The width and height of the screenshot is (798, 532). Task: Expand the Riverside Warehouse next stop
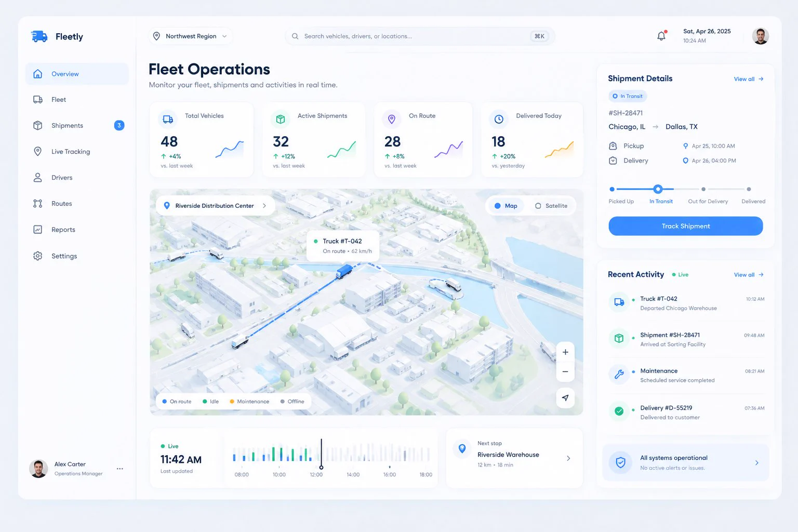coord(568,458)
